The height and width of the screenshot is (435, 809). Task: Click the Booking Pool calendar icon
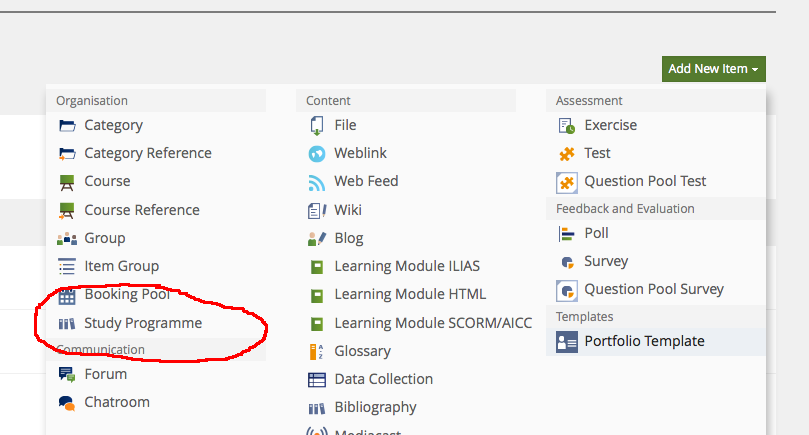point(67,295)
